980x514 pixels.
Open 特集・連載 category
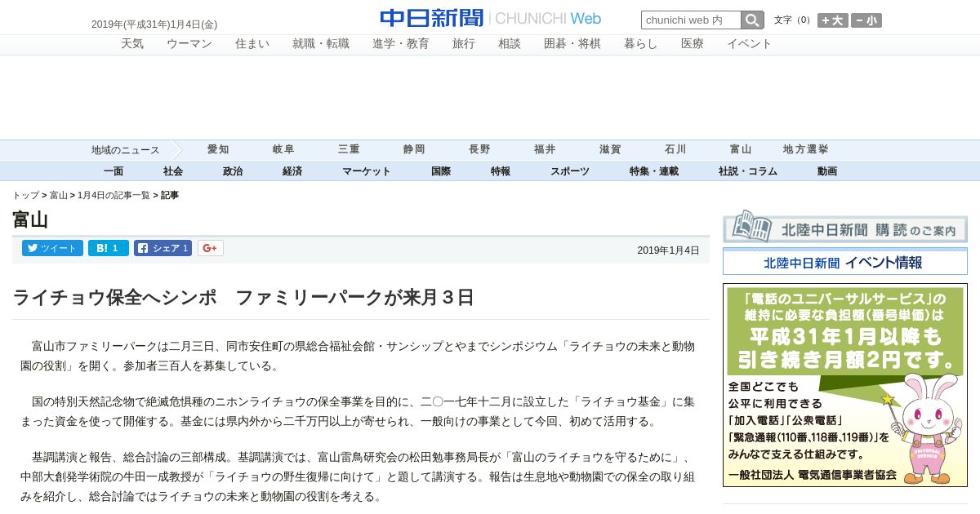coord(654,171)
